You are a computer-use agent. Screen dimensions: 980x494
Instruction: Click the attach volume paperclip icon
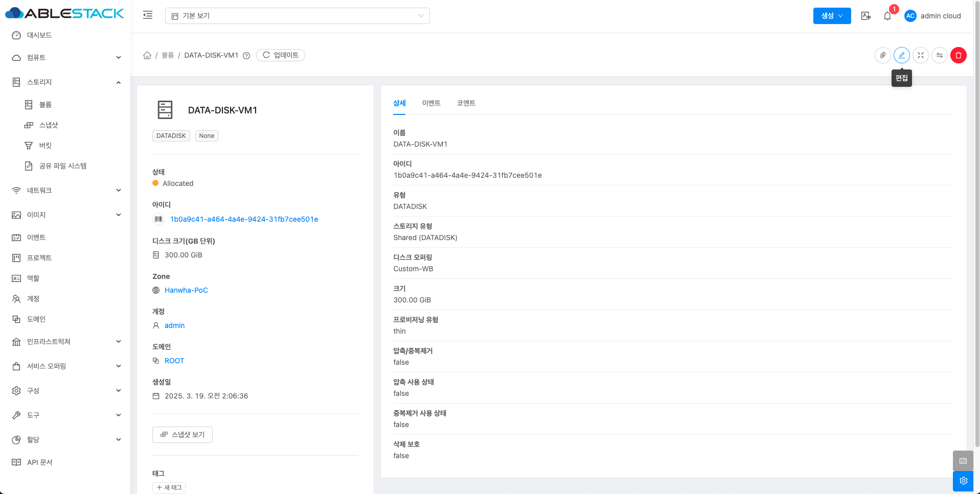(882, 55)
